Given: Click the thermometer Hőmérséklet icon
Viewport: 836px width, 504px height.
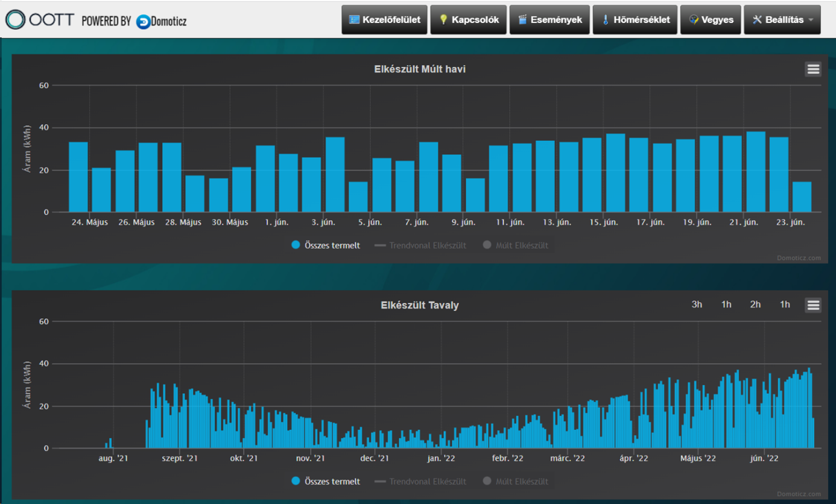Looking at the screenshot, I should click(606, 20).
